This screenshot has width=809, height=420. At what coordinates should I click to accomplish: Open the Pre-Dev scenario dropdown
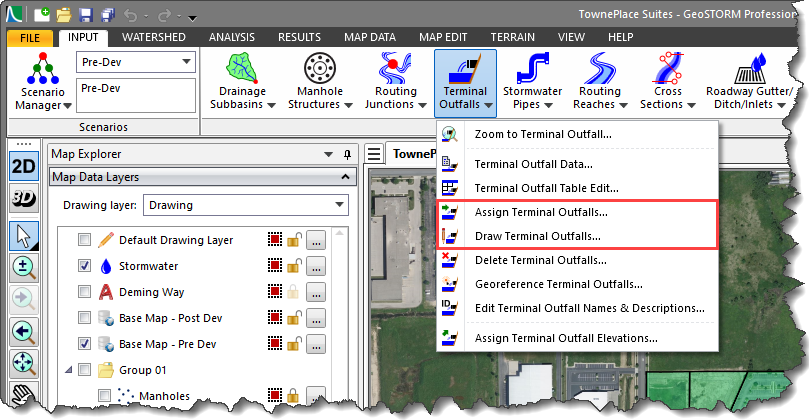click(186, 62)
